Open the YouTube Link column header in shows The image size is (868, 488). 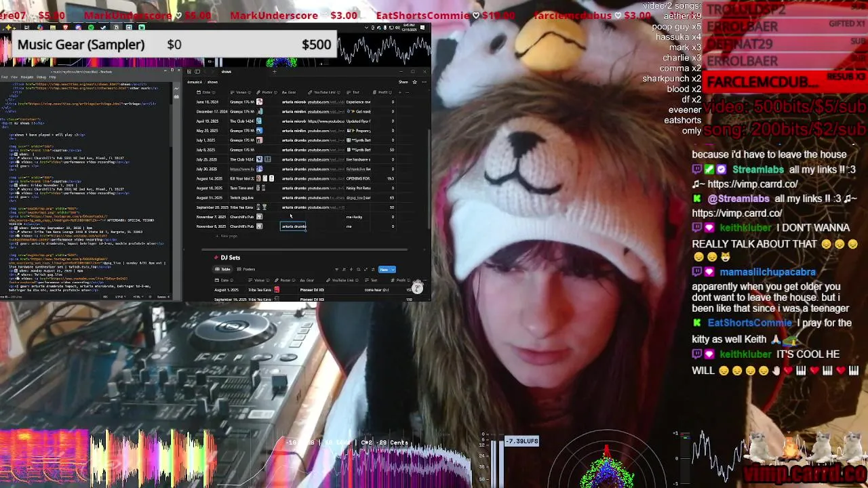click(324, 92)
